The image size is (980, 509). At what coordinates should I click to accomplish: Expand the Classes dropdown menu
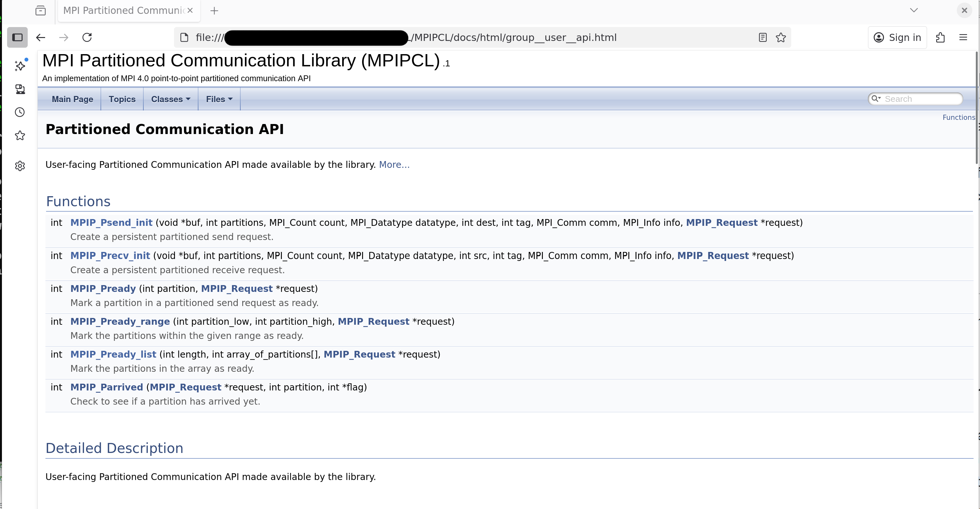(x=170, y=99)
